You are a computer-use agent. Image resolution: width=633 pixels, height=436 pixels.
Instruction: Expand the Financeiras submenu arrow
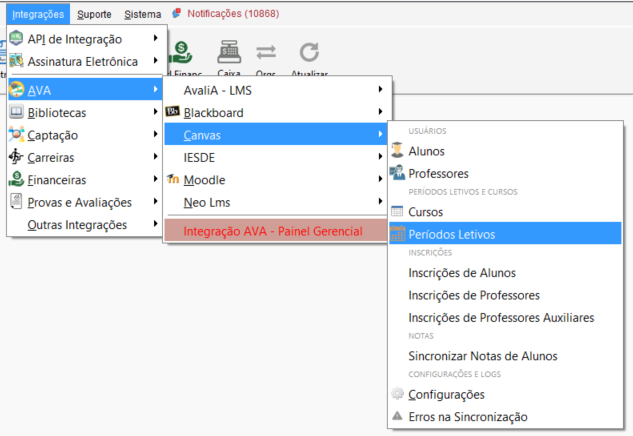click(x=155, y=179)
